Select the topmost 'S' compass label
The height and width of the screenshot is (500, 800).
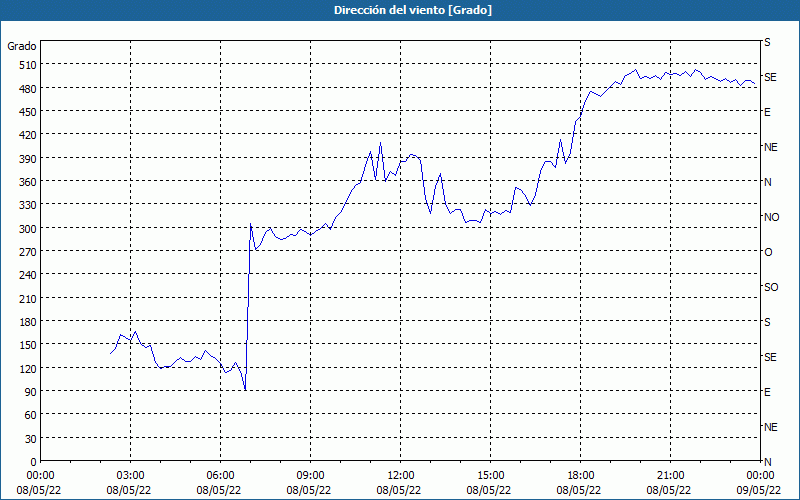767,42
